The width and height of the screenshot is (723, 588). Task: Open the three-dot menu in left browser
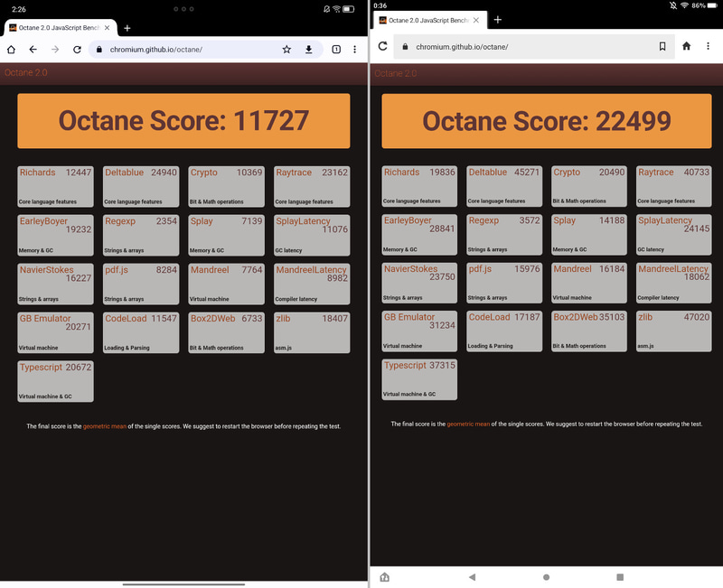tap(356, 51)
